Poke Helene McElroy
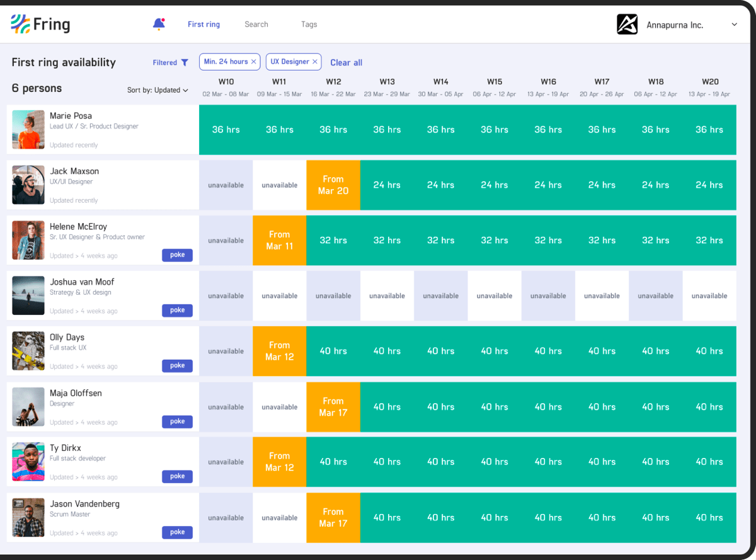 (177, 254)
